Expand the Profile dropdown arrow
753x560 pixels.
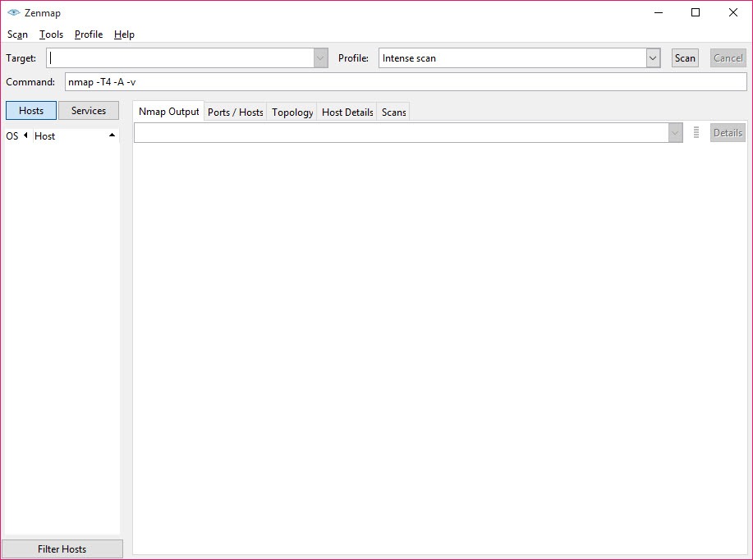tap(653, 58)
